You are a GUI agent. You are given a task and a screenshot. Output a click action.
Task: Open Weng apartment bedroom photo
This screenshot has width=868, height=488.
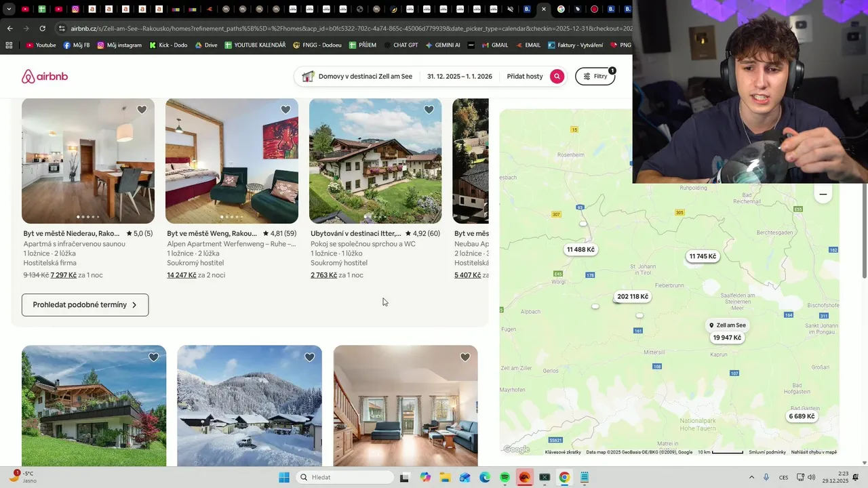[x=232, y=161]
